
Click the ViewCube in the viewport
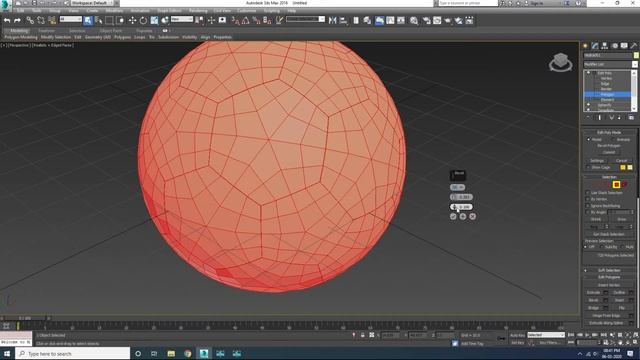(560, 62)
